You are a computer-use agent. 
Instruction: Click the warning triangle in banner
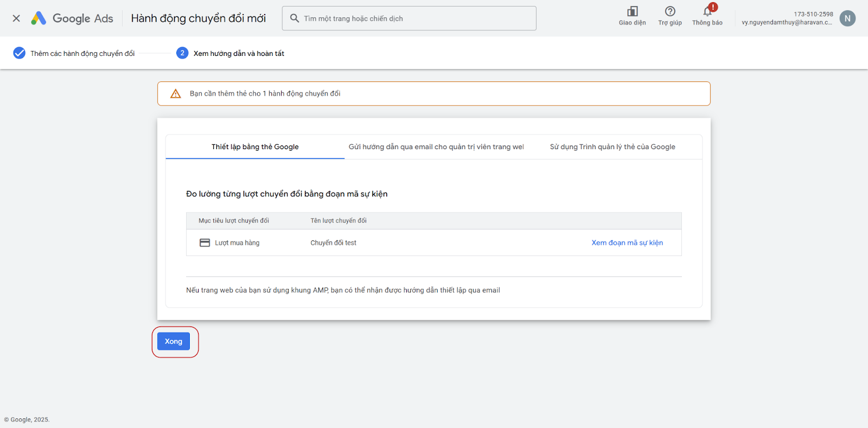176,94
